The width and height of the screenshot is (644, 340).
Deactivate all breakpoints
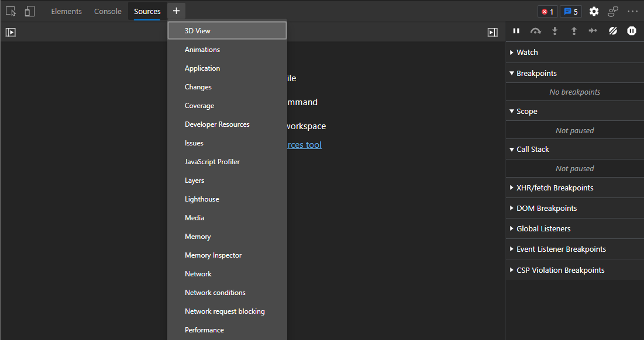tap(612, 31)
